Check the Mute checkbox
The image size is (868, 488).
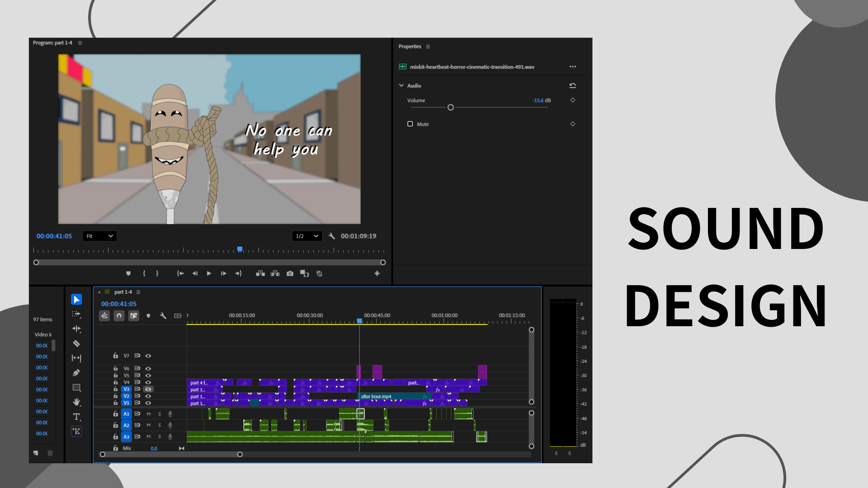coord(410,124)
